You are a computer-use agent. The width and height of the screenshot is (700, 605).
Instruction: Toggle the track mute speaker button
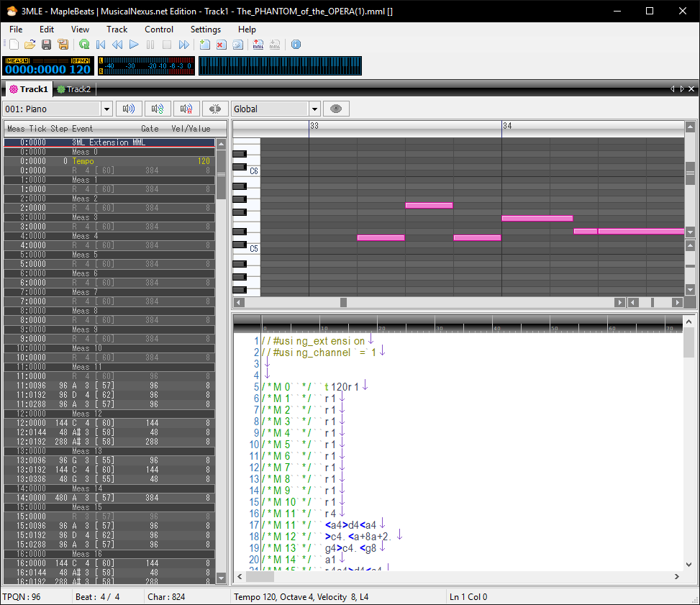[129, 109]
